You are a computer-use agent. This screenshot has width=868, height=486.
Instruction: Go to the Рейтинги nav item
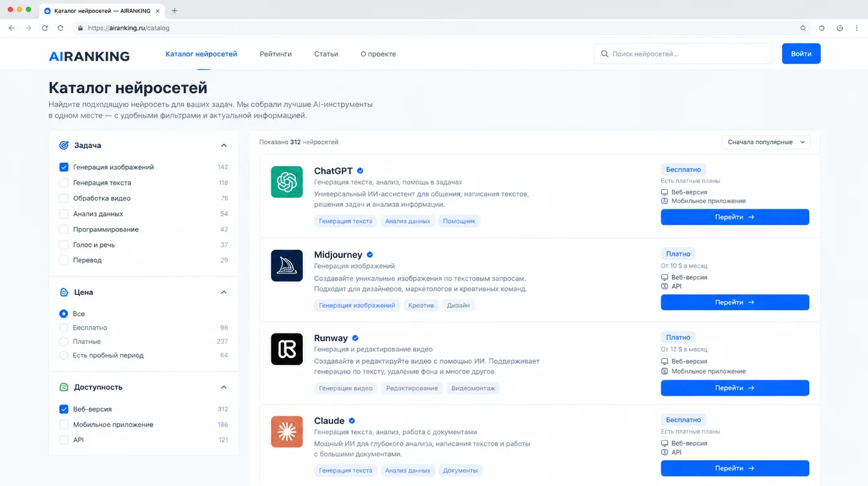276,54
